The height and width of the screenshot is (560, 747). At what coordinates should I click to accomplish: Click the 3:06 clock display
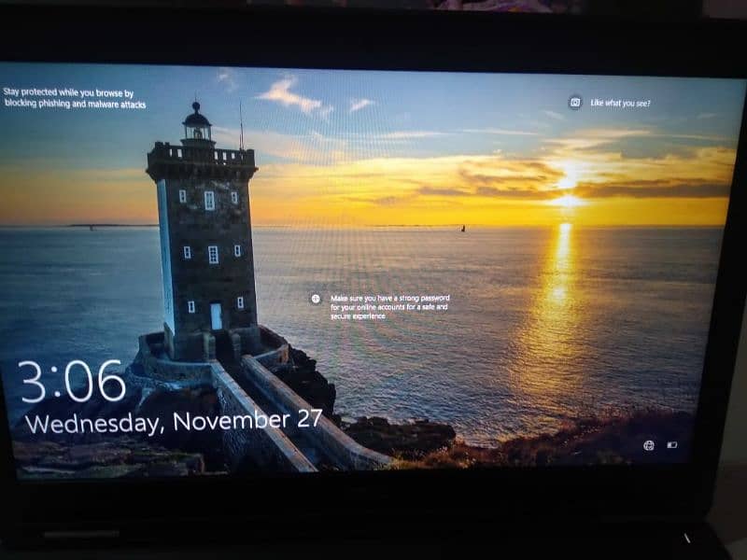pyautogui.click(x=72, y=382)
